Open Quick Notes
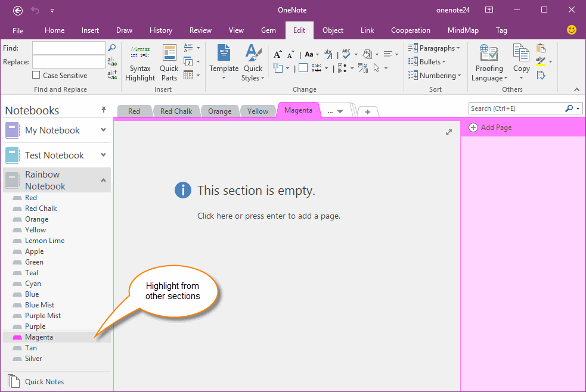The height and width of the screenshot is (392, 586). (36, 381)
